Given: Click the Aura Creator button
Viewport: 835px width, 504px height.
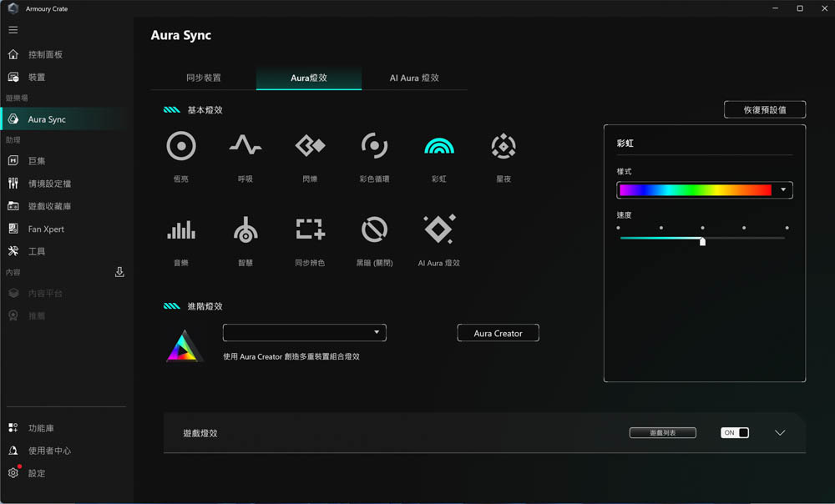Looking at the screenshot, I should [x=498, y=333].
